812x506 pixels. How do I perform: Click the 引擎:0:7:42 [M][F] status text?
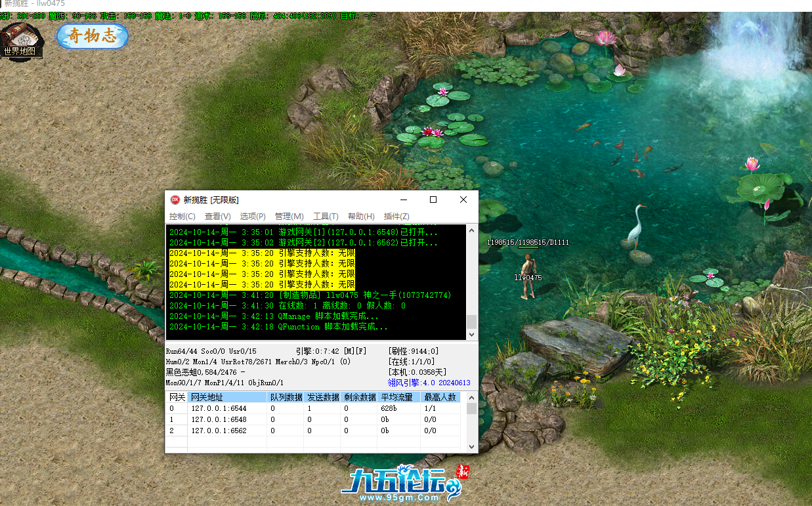[x=331, y=351]
